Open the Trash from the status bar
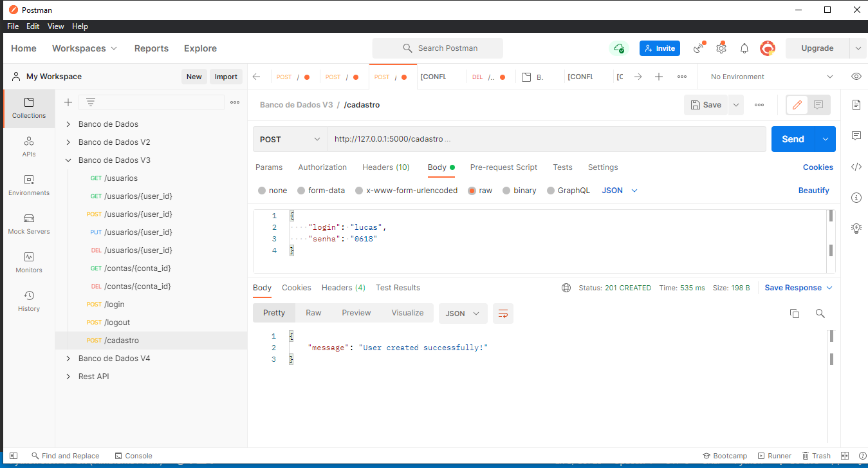 point(816,456)
